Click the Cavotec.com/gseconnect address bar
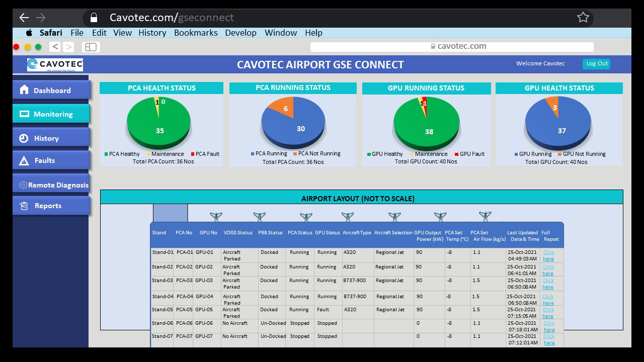The width and height of the screenshot is (644, 362). [338, 18]
